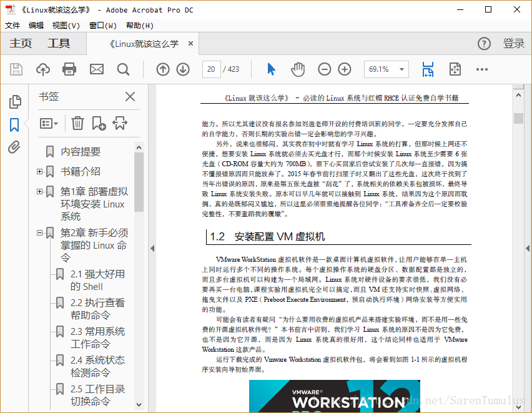Click document scroll up arrow
Screen dimensions: 532x413
click(x=518, y=95)
